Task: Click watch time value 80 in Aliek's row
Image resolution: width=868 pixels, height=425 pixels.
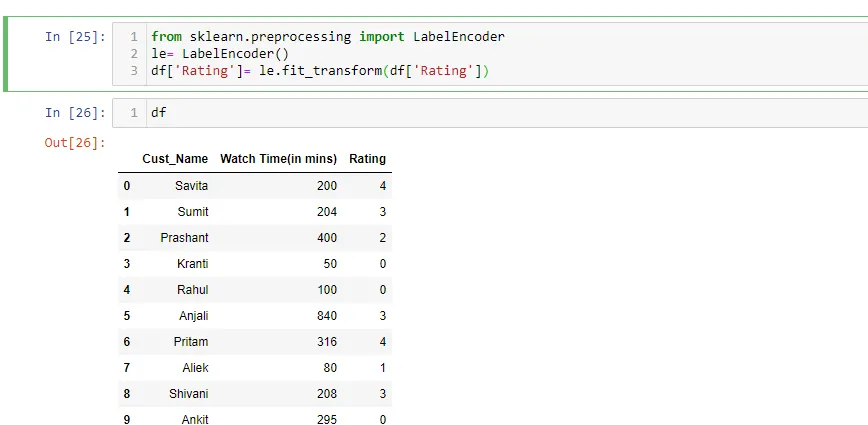Action: (330, 367)
